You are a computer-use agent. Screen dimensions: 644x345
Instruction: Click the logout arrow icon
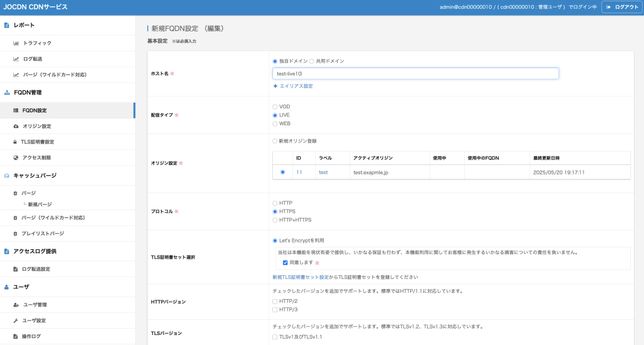(x=609, y=7)
